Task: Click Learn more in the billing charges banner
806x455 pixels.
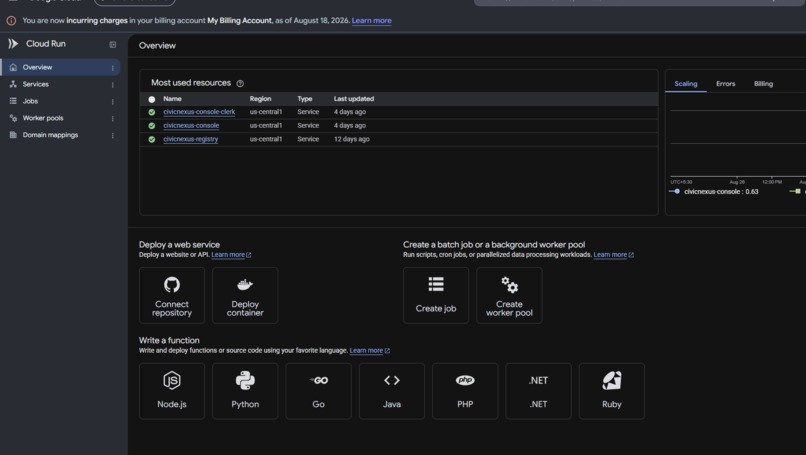Action: tap(372, 21)
